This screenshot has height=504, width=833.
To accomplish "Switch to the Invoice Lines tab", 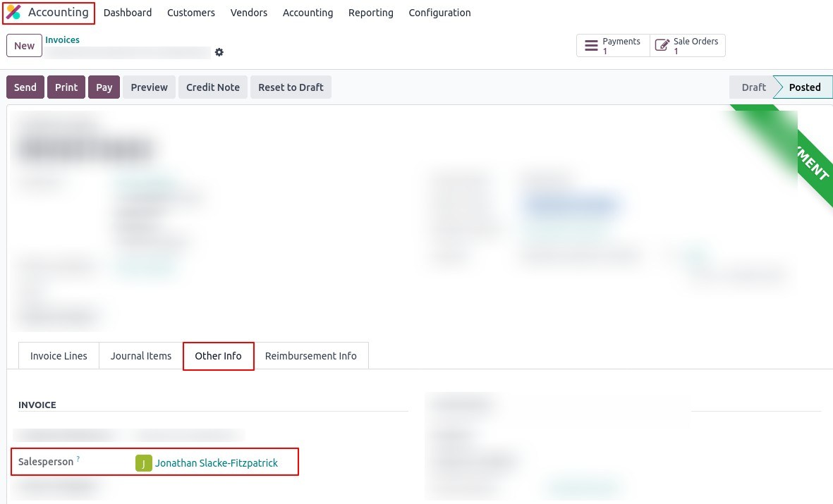I will tap(59, 356).
